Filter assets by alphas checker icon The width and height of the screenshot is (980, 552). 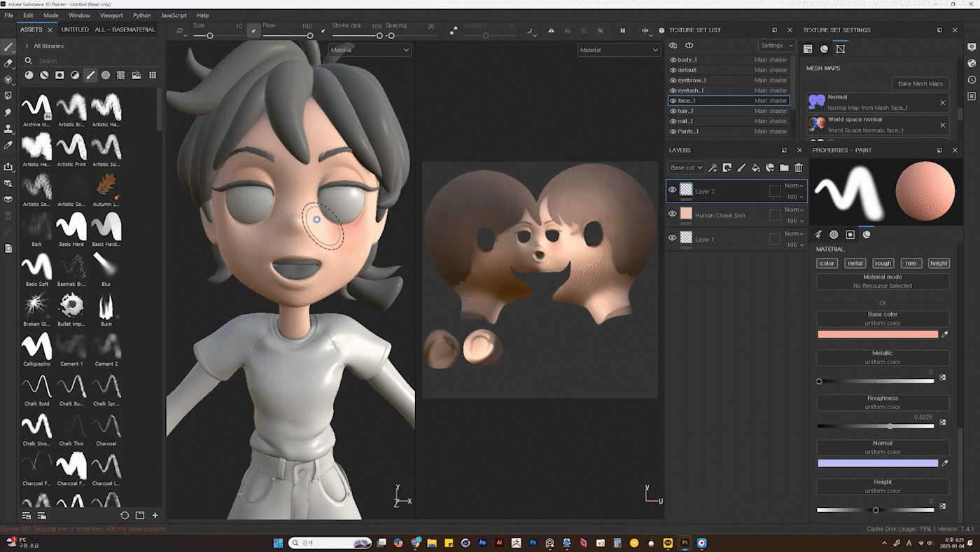click(x=106, y=75)
